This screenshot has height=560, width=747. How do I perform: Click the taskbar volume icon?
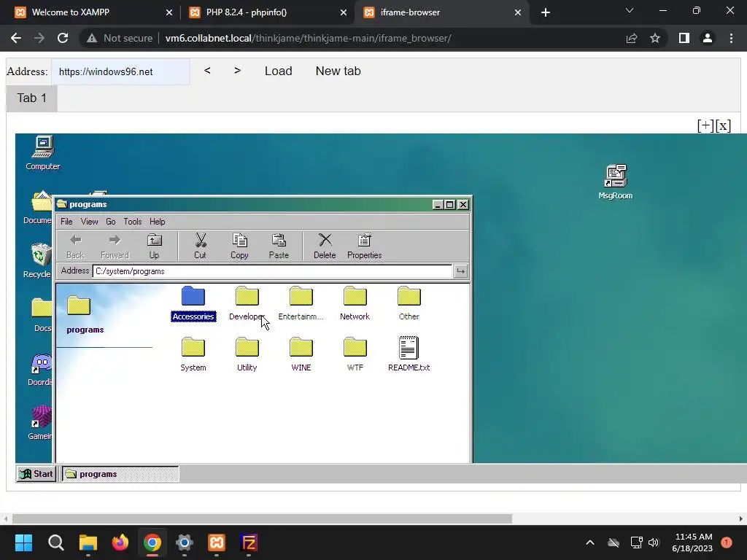654,542
